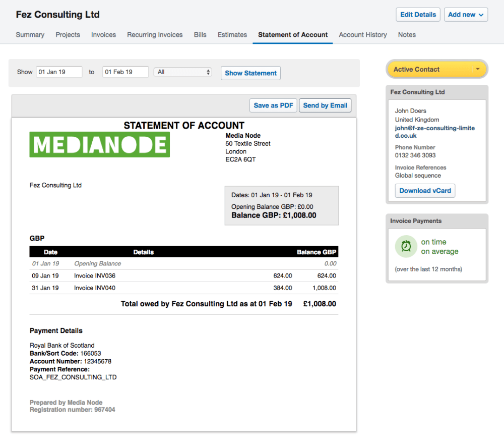Select the Recurring Invoices tab
This screenshot has height=445, width=504.
coord(155,35)
